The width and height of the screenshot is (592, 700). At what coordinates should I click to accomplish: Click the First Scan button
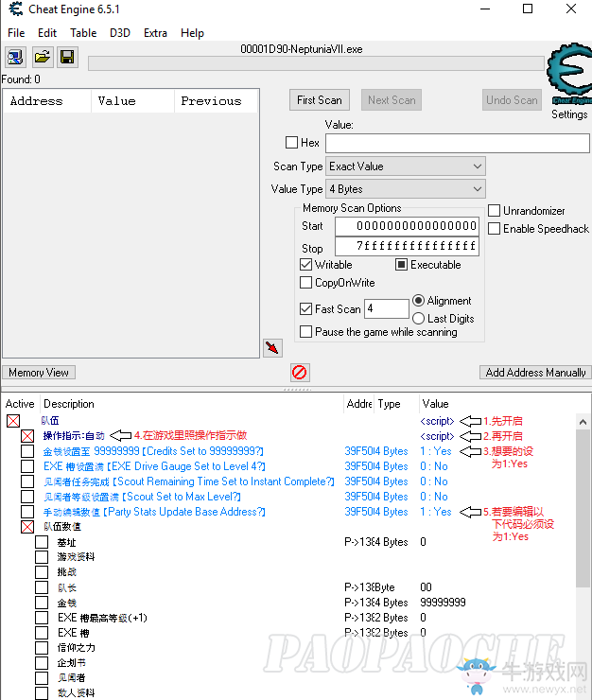320,100
